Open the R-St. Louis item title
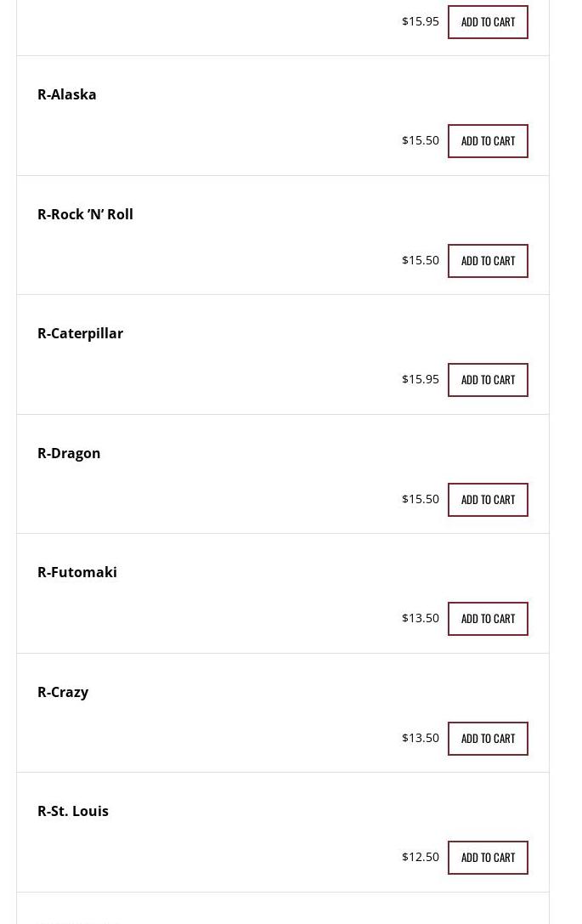The image size is (582, 924). [x=73, y=811]
